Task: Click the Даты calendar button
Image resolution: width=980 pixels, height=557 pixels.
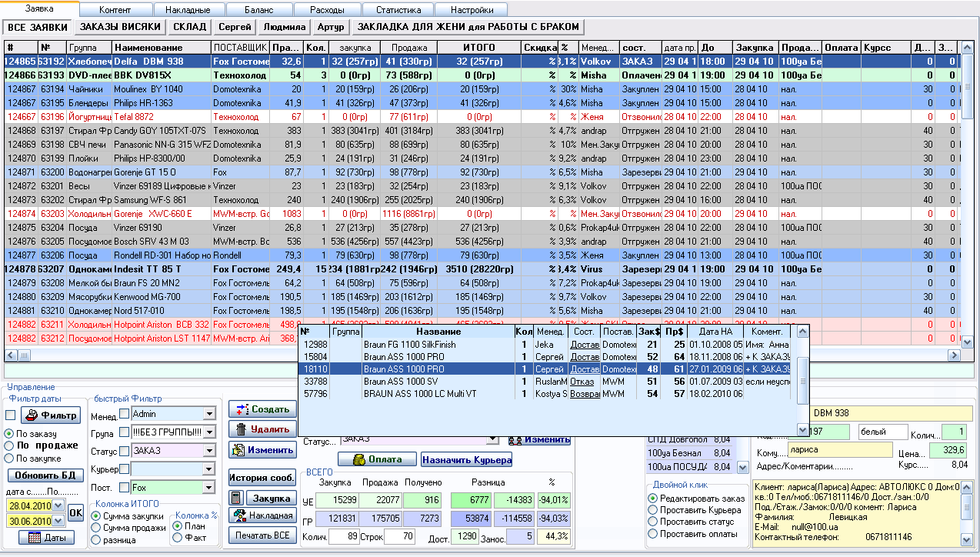Action: pos(45,538)
